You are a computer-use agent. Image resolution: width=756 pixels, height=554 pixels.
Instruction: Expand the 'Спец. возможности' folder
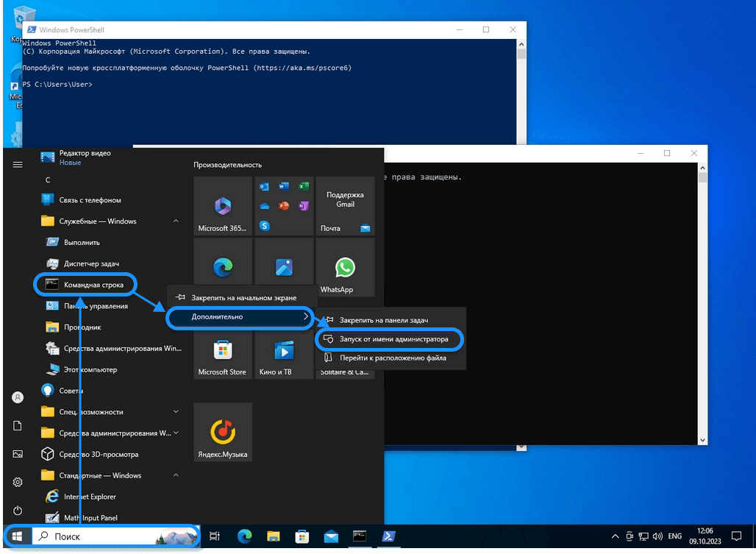click(176, 412)
